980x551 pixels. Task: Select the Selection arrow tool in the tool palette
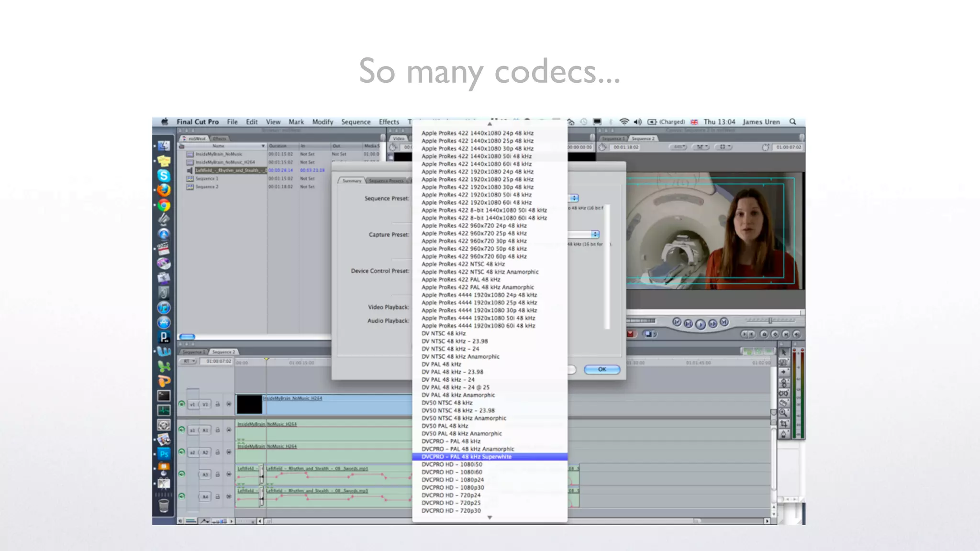pyautogui.click(x=783, y=352)
